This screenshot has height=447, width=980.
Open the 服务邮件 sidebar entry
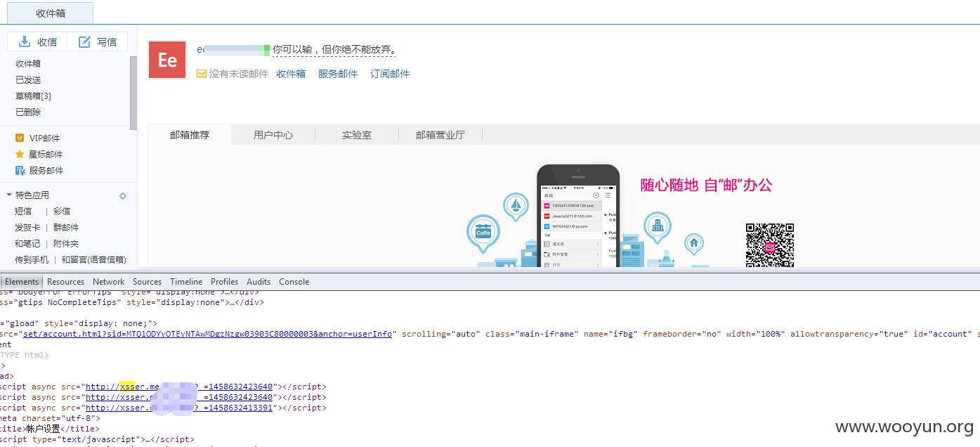click(46, 170)
